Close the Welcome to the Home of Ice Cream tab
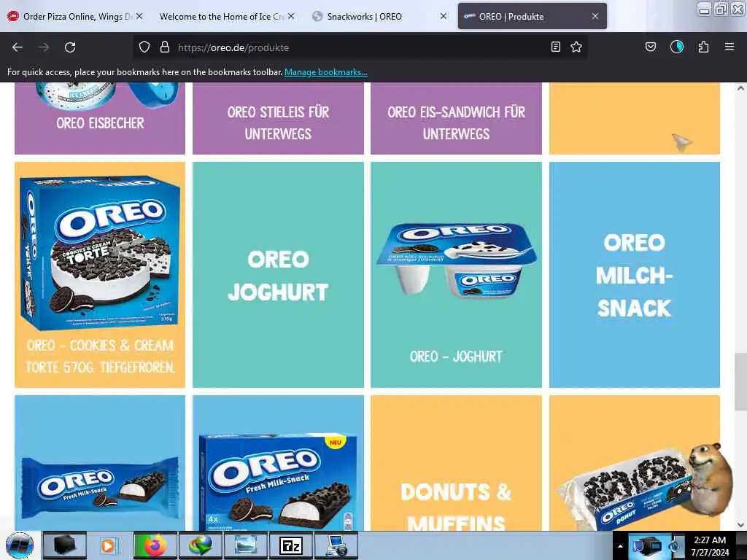747x560 pixels. (x=291, y=16)
